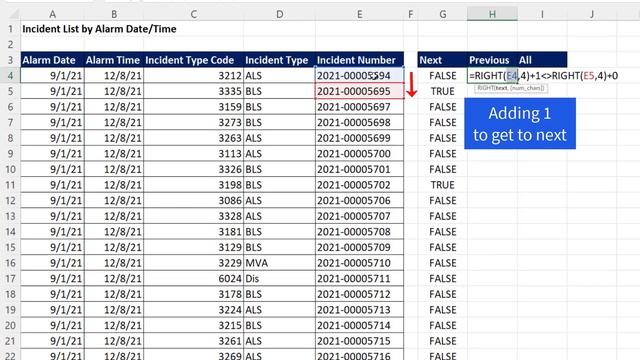This screenshot has height=360, width=640.
Task: Click the Select All corner triangle
Action: [13, 15]
